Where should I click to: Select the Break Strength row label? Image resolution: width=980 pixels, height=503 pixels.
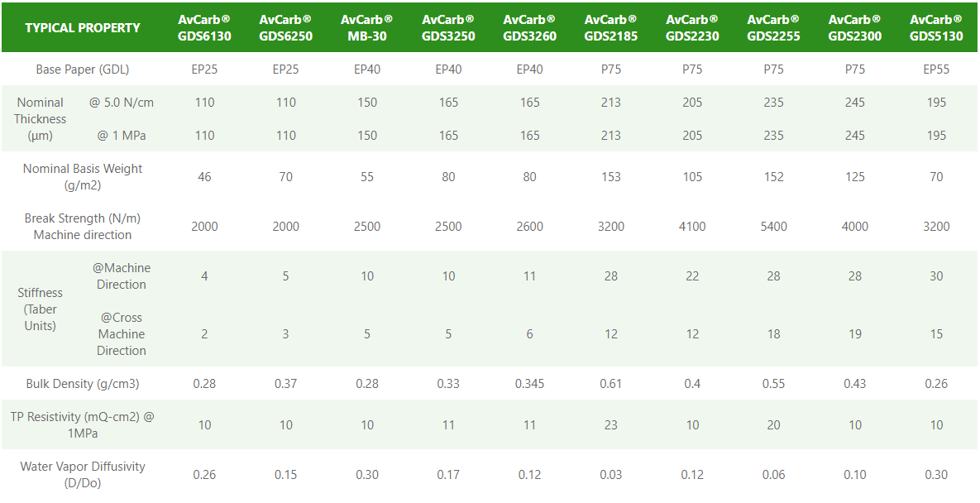tap(83, 227)
